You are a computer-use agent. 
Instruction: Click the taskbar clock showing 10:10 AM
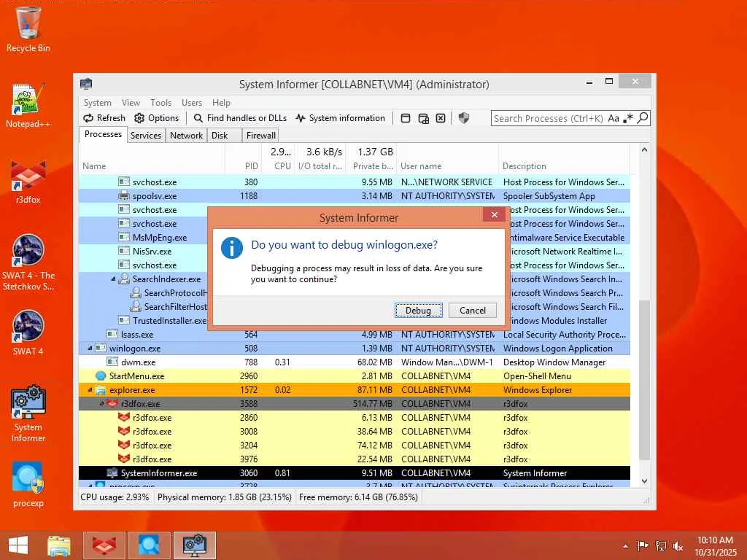click(x=715, y=546)
